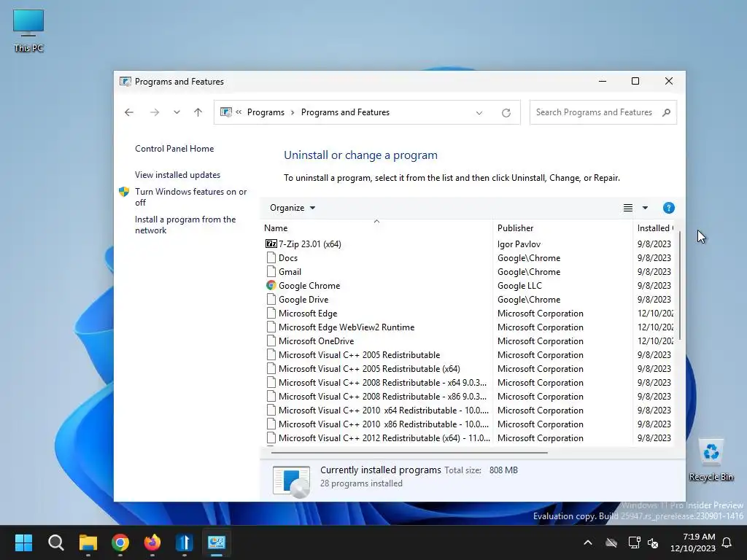This screenshot has height=560, width=747.
Task: Click the OneDrive tray icon
Action: point(611,542)
